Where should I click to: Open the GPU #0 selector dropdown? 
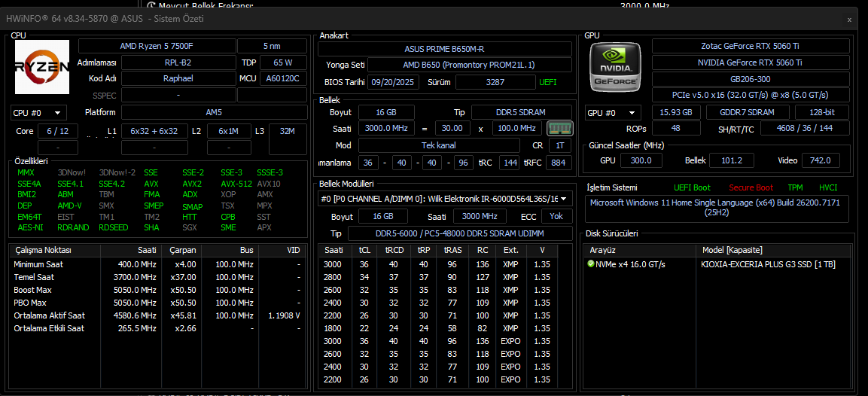point(614,113)
